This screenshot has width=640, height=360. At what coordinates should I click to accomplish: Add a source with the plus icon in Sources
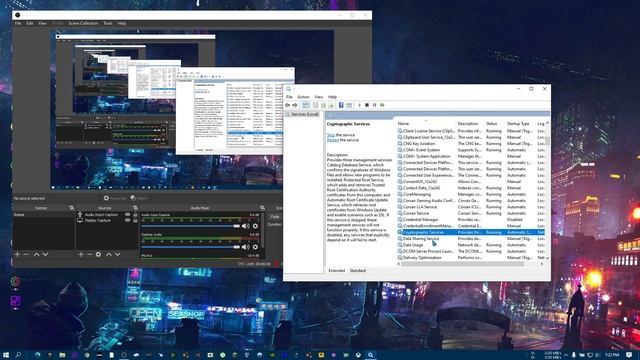[x=80, y=254]
